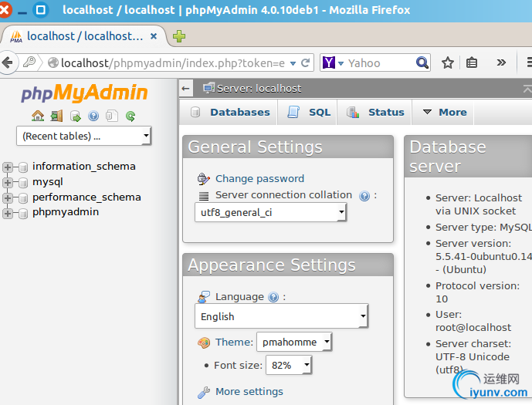Screen dimensions: 532x405
Task: Click the Status tab chart icon
Action: coord(353,112)
